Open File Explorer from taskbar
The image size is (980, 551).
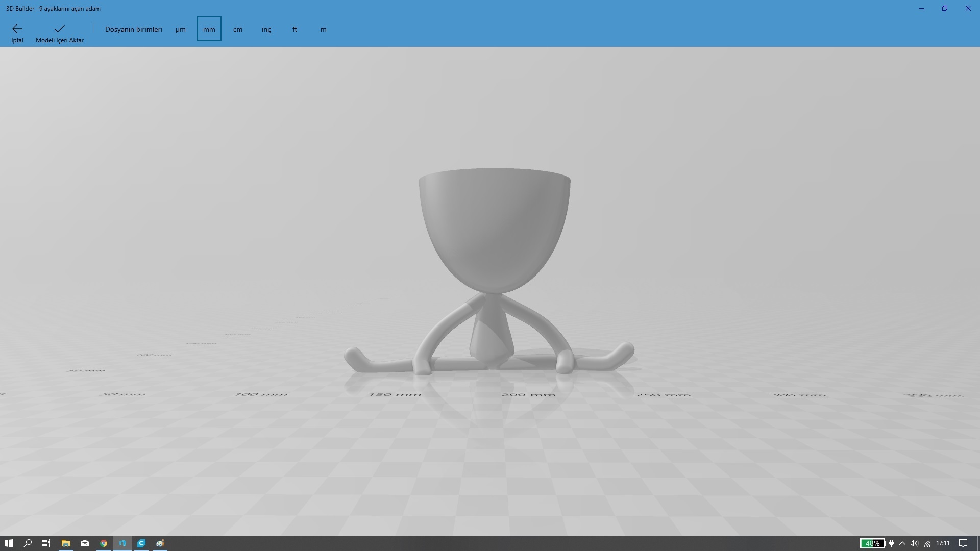tap(66, 543)
